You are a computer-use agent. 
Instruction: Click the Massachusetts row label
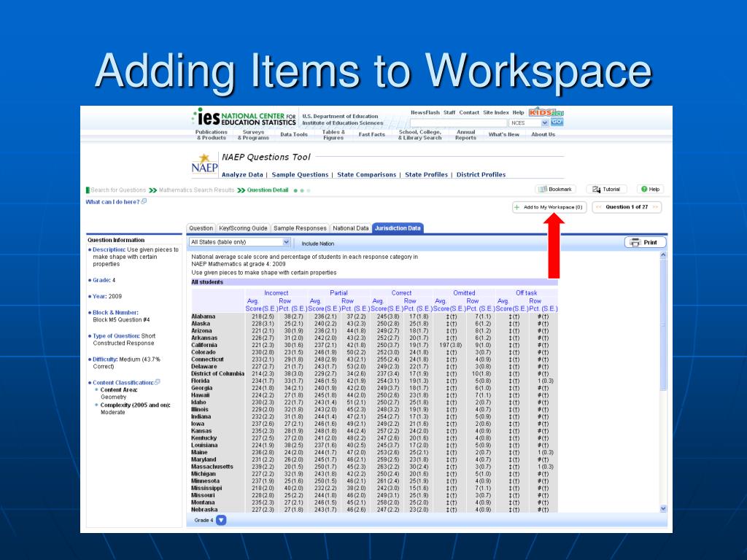tap(212, 467)
